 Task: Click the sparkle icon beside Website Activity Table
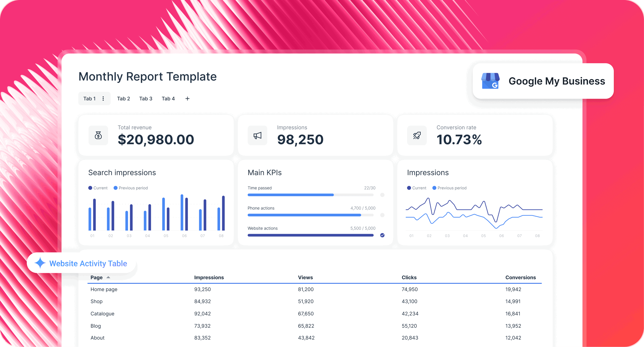tap(40, 263)
